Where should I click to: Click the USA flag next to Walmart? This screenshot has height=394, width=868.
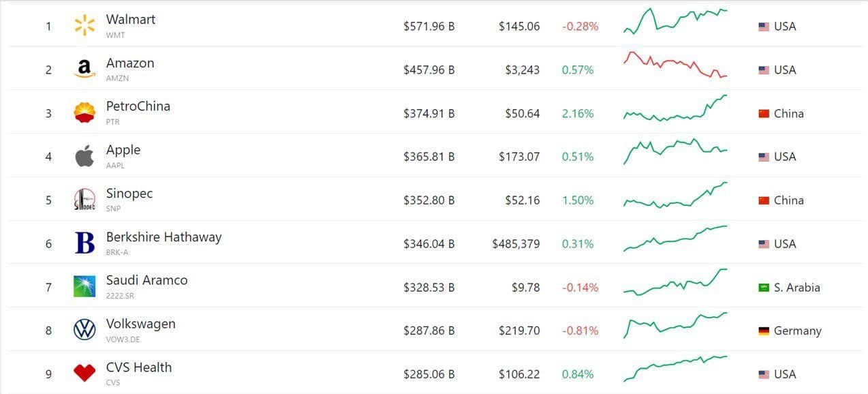tap(764, 26)
